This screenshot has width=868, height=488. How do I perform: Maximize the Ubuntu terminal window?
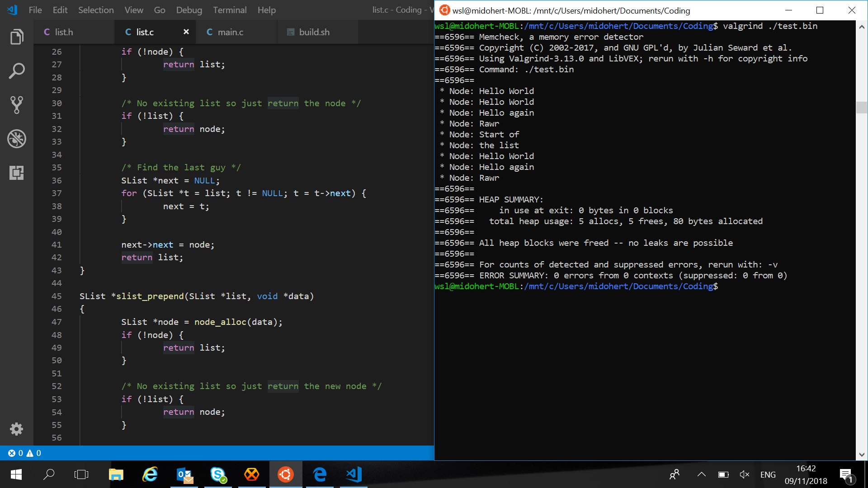point(820,10)
